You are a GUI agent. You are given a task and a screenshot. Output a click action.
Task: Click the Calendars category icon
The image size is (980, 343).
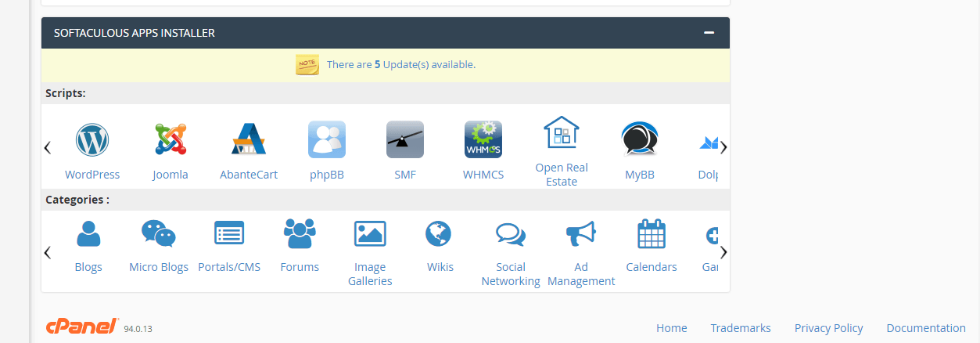point(652,233)
